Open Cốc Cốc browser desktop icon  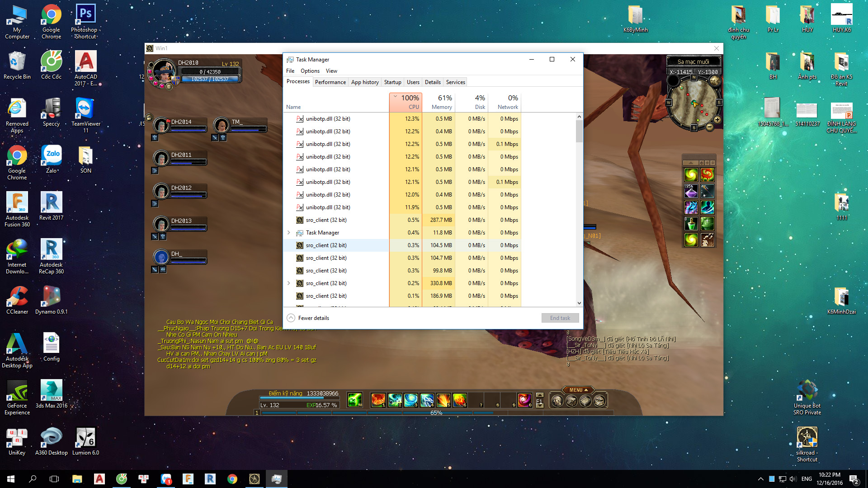coord(52,65)
